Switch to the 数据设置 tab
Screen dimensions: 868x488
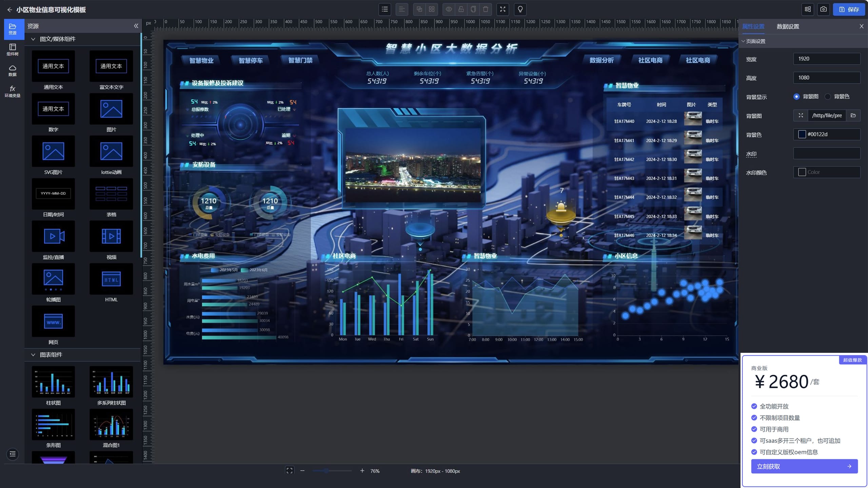coord(788,26)
